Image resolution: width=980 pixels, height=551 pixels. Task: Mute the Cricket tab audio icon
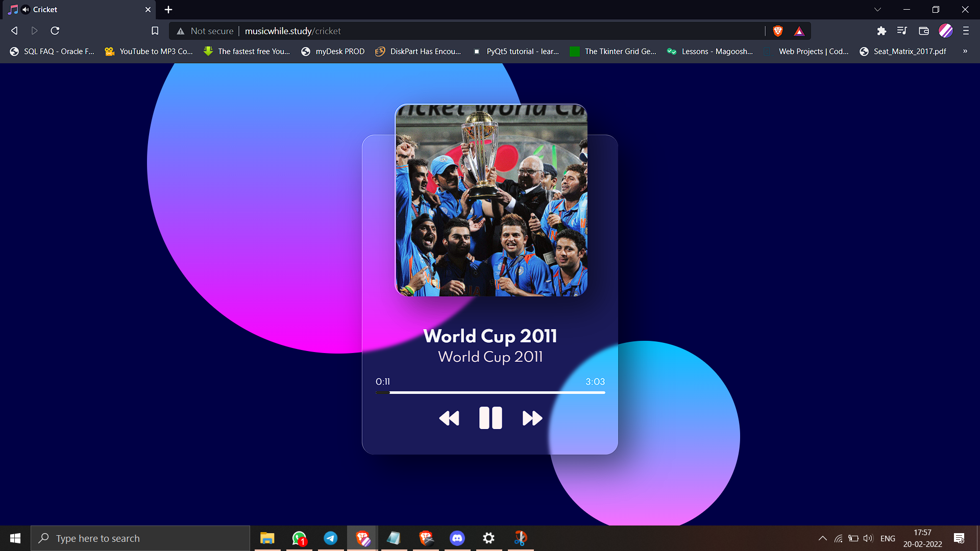coord(26,10)
